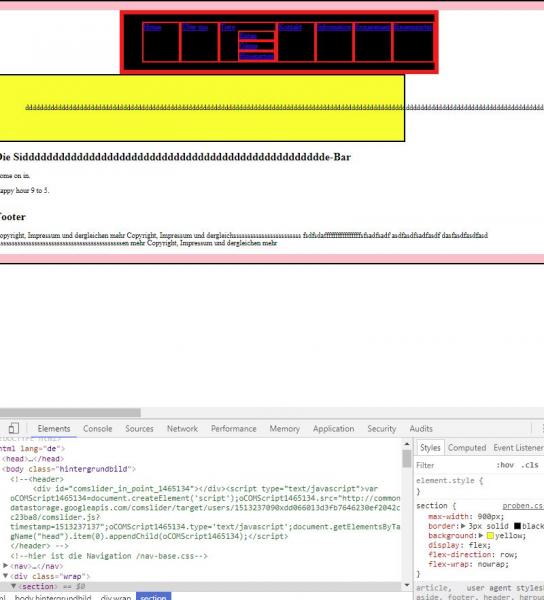
Task: Open the Performance tab
Action: 234,429
